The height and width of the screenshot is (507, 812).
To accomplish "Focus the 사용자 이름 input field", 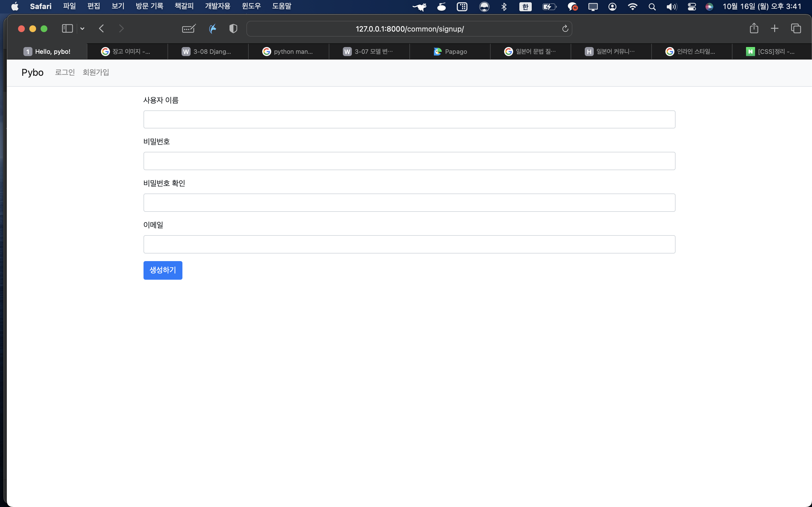I will pyautogui.click(x=409, y=119).
